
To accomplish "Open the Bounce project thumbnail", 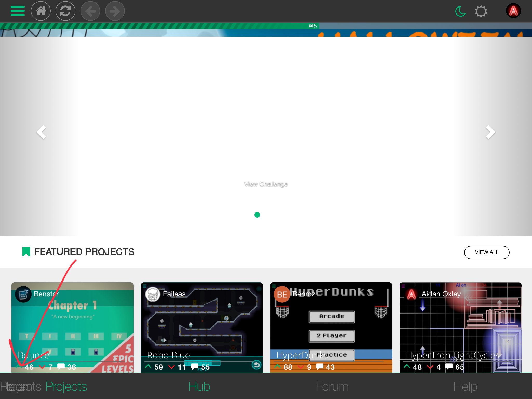I will 72,325.
